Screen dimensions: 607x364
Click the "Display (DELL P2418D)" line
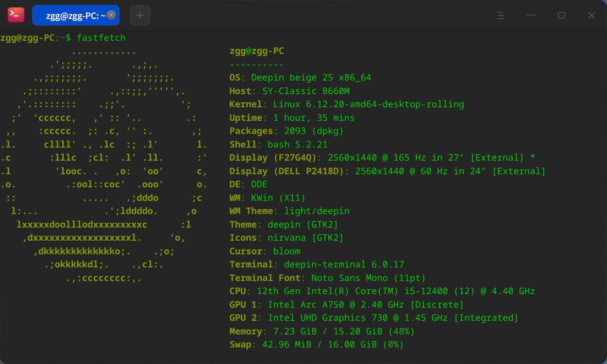click(x=388, y=171)
